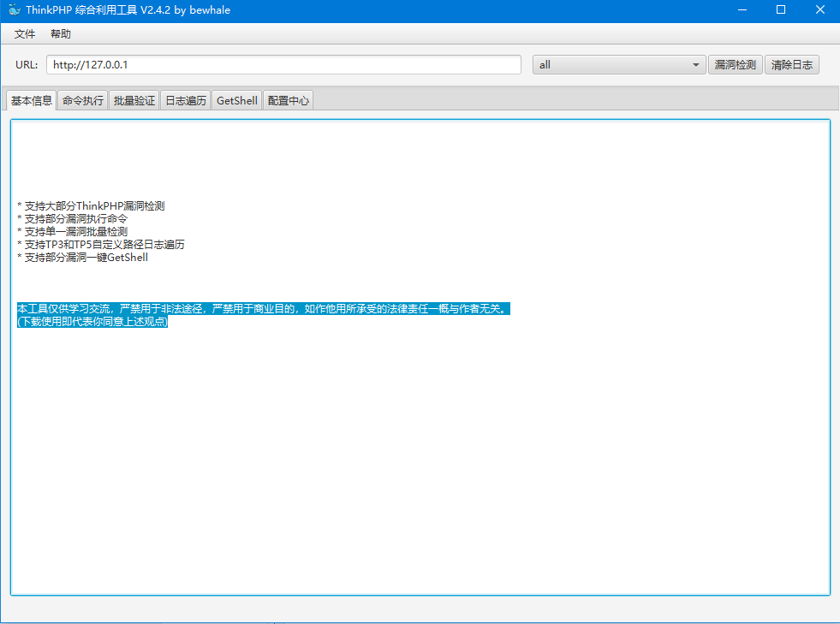Click the highlighted 下载使用即代表你同意上述观点 line
This screenshot has width=840, height=624.
point(92,323)
